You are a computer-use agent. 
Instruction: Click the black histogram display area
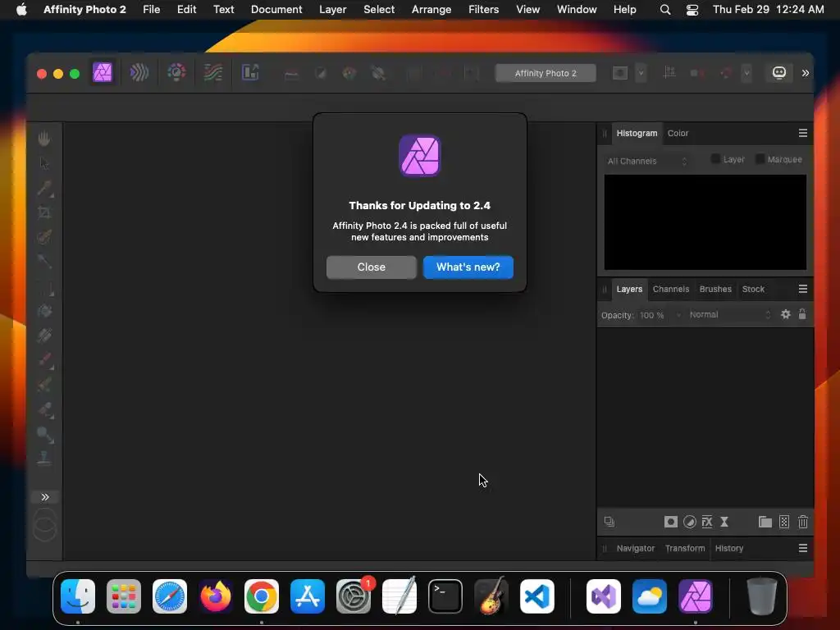pyautogui.click(x=705, y=222)
